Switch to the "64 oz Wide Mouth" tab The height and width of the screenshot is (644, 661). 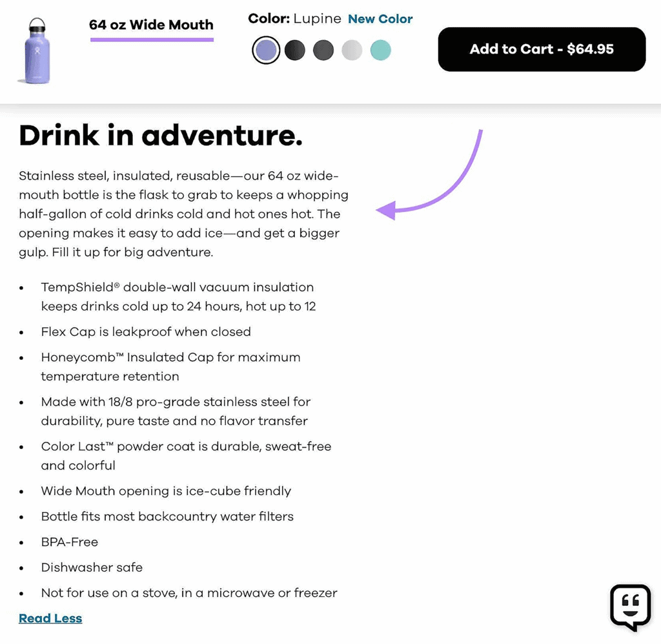click(151, 25)
